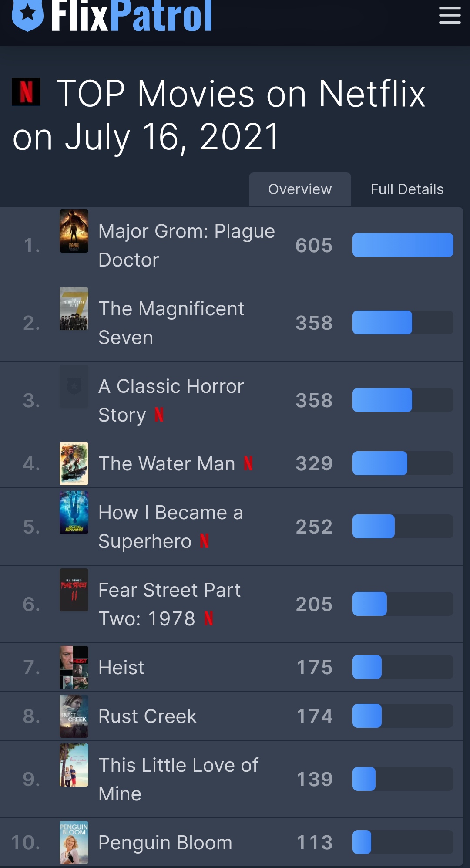This screenshot has height=868, width=470.
Task: Click Netflix badge after A Classic Horror Story
Action: click(x=159, y=415)
